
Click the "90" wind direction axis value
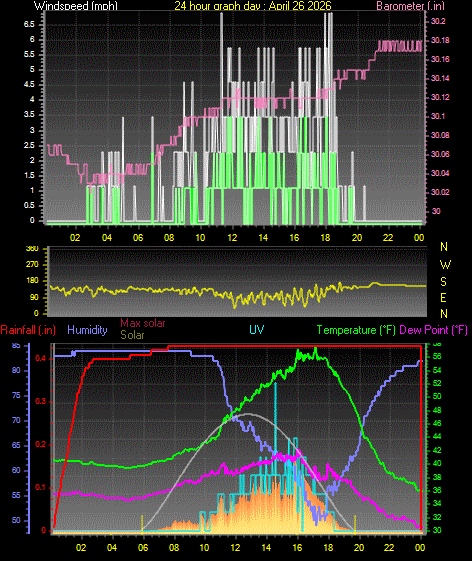(34, 297)
